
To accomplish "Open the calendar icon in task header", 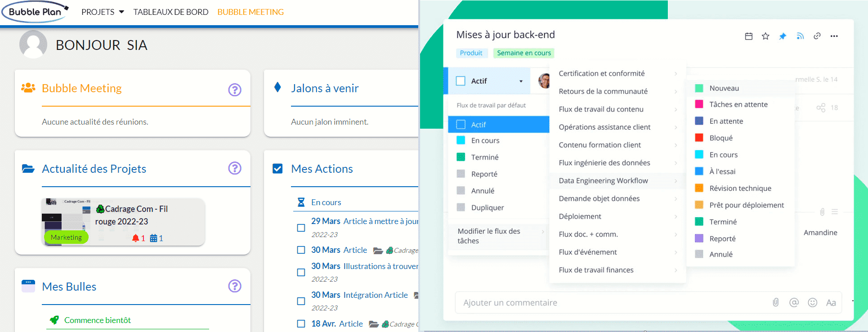I will point(749,36).
